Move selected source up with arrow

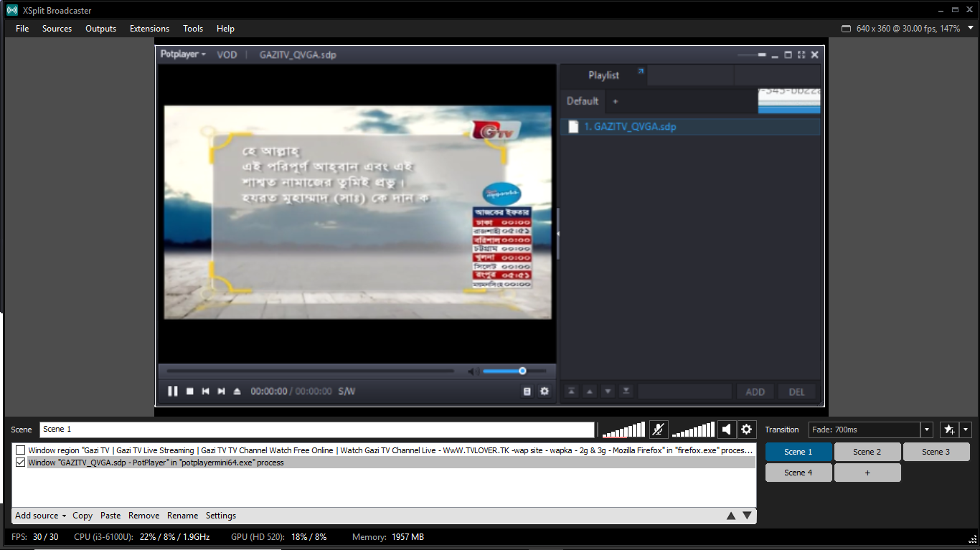pos(731,516)
